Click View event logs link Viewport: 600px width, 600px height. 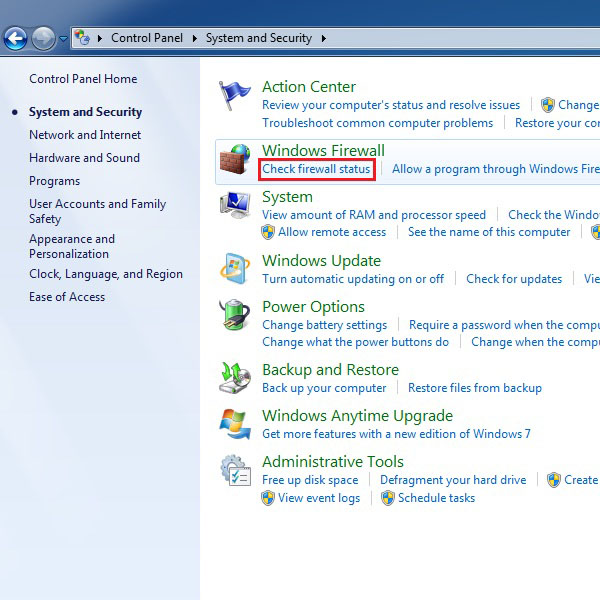[319, 498]
